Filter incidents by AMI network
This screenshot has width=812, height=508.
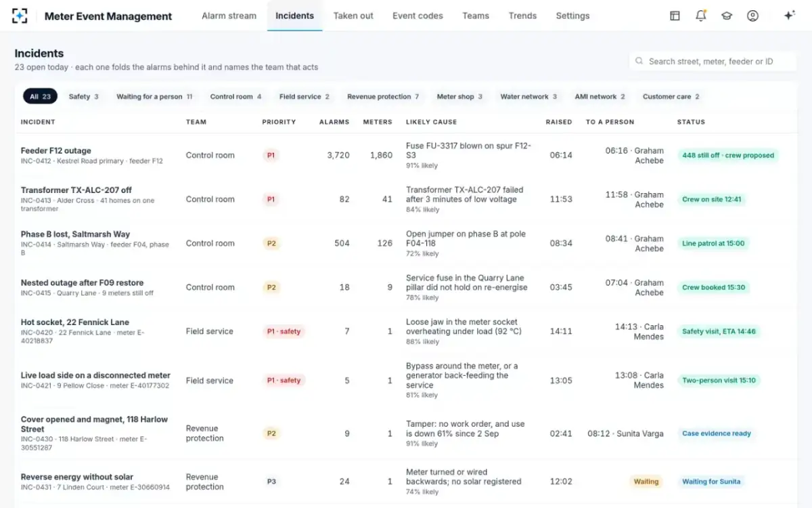click(600, 96)
